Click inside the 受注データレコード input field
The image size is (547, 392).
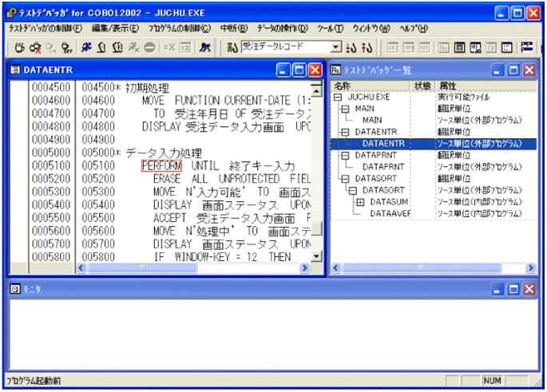click(285, 46)
